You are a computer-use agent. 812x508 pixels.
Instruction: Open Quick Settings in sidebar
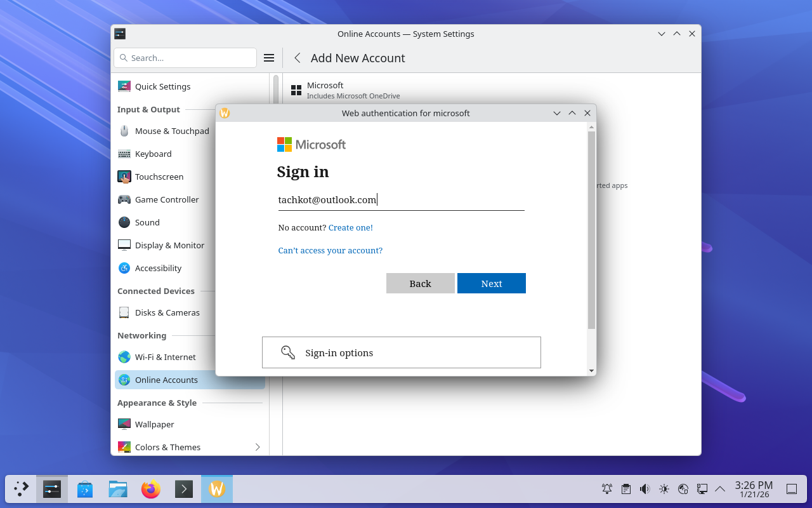pos(162,86)
